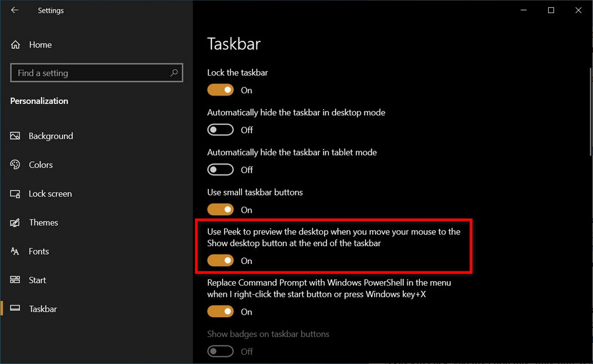Image resolution: width=593 pixels, height=364 pixels.
Task: Enable auto-hide taskbar in tablet mode
Action: coord(221,169)
